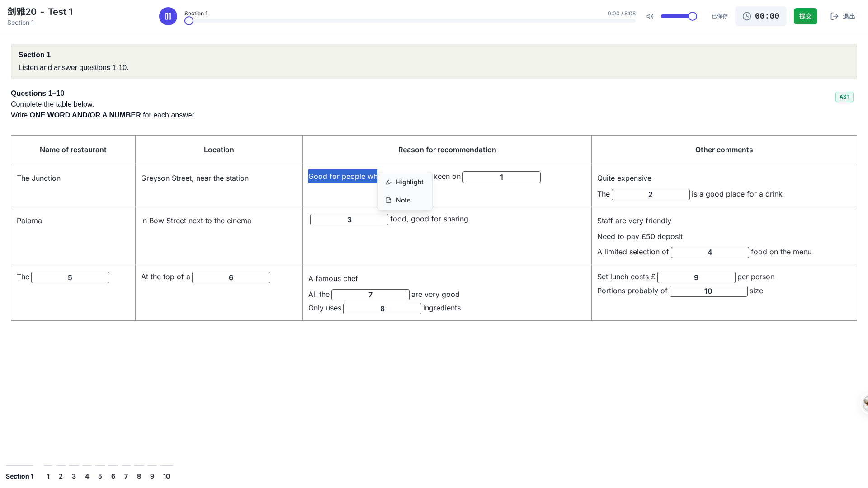
Task: Jump to question 9 in bottom navigator
Action: pos(152,476)
